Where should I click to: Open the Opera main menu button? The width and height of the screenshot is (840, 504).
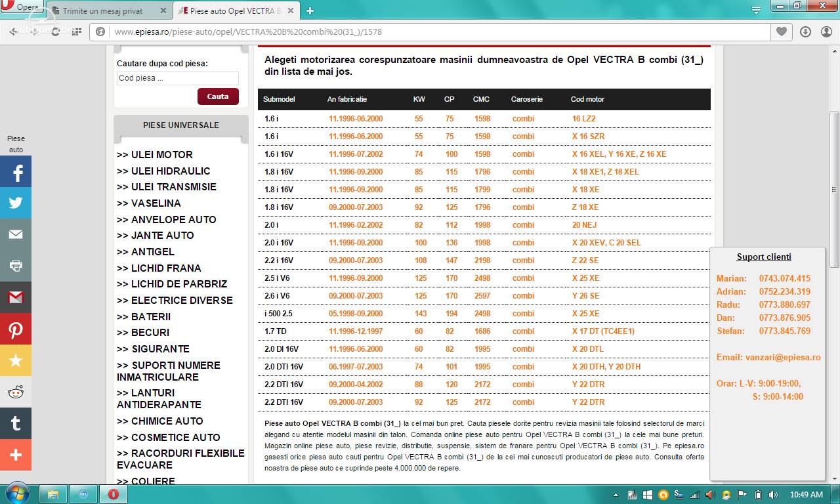point(22,7)
